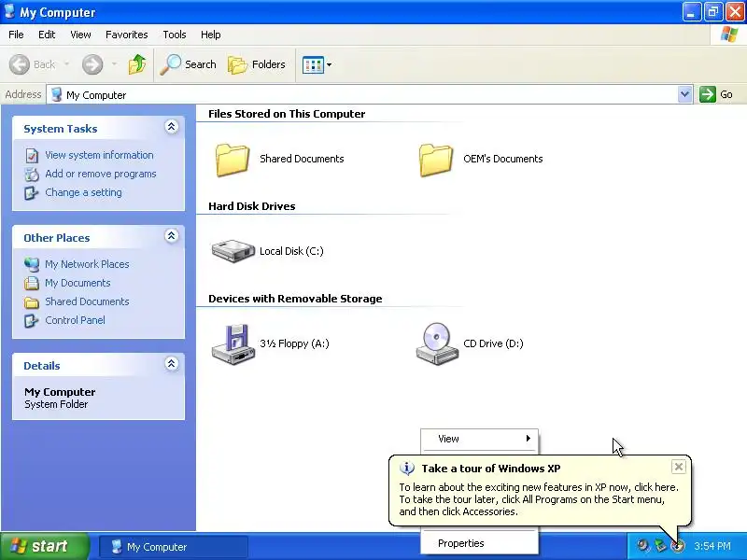
Task: Open the Edit menu
Action: coord(47,35)
